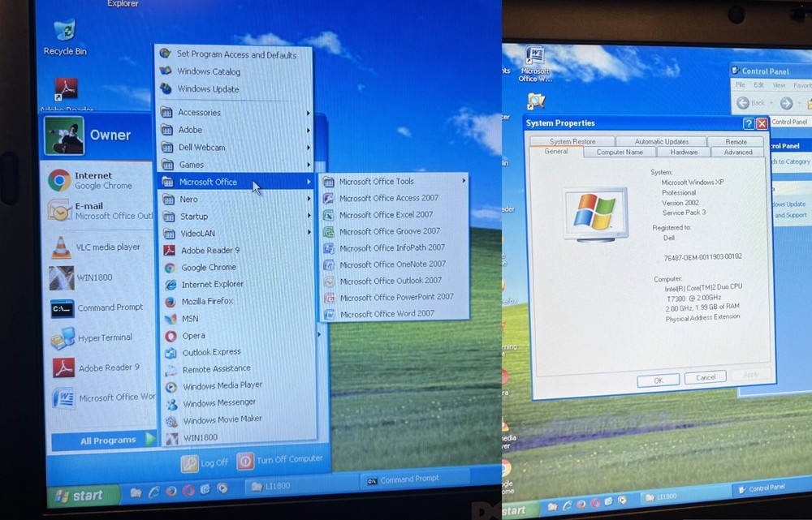Open the System Restore tab
812x520 pixels.
pyautogui.click(x=572, y=141)
